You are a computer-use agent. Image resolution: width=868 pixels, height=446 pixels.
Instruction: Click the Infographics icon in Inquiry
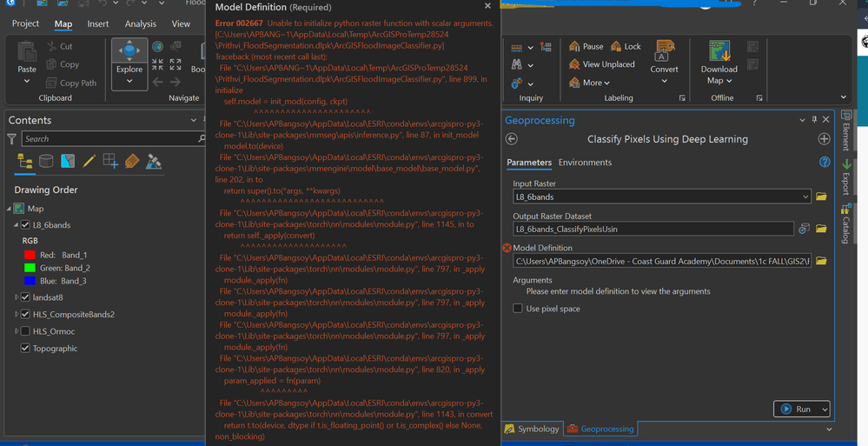pos(517,83)
